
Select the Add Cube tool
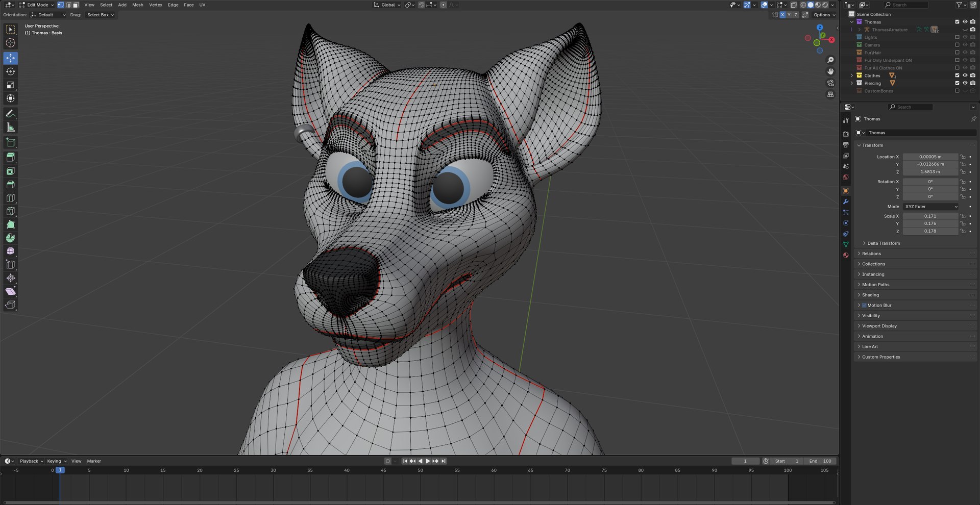pyautogui.click(x=11, y=142)
